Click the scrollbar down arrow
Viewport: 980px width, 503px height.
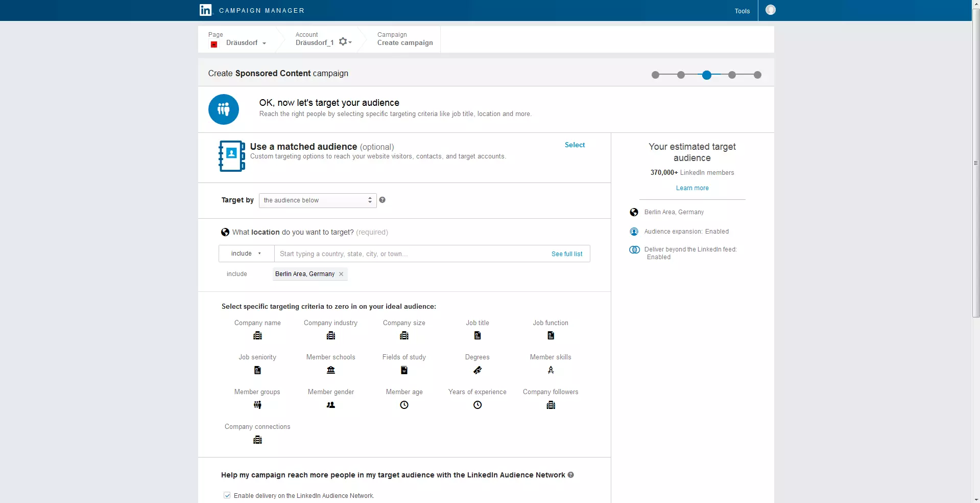(976, 499)
